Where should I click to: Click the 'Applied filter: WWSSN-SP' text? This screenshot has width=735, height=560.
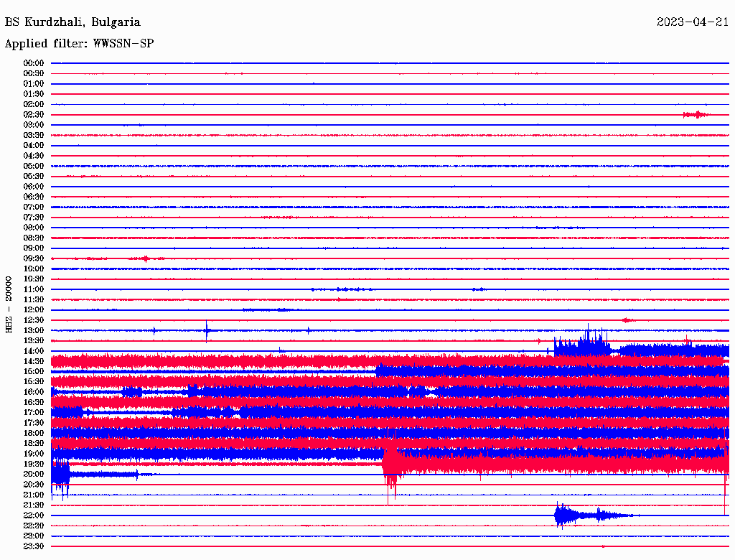point(79,44)
